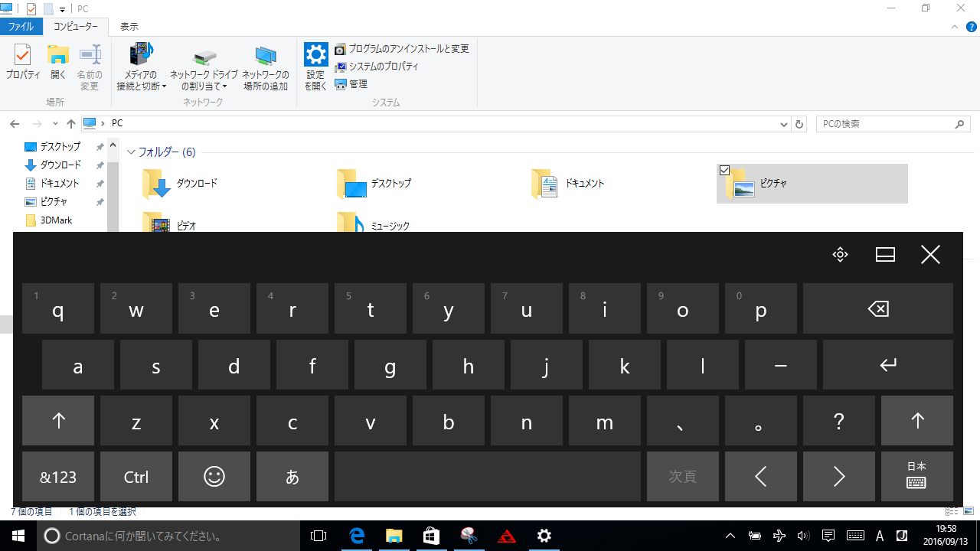Switch keyboard language with 日本 key
This screenshot has width=980, height=551.
917,477
